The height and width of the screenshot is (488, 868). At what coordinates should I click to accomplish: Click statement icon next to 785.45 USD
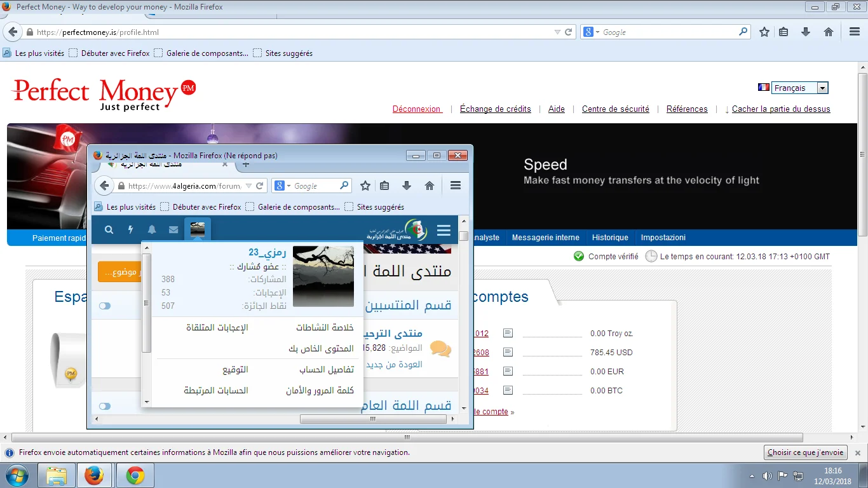[508, 352]
